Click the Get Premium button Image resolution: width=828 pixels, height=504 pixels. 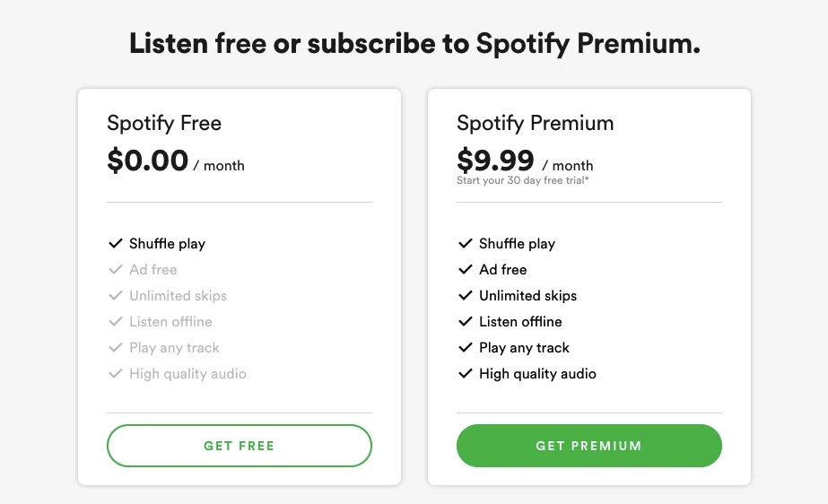tap(588, 446)
